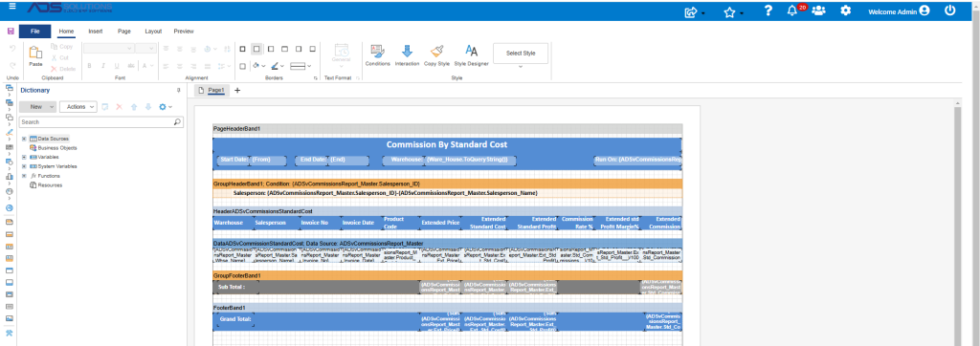Expand the Variables tree node

[24, 158]
